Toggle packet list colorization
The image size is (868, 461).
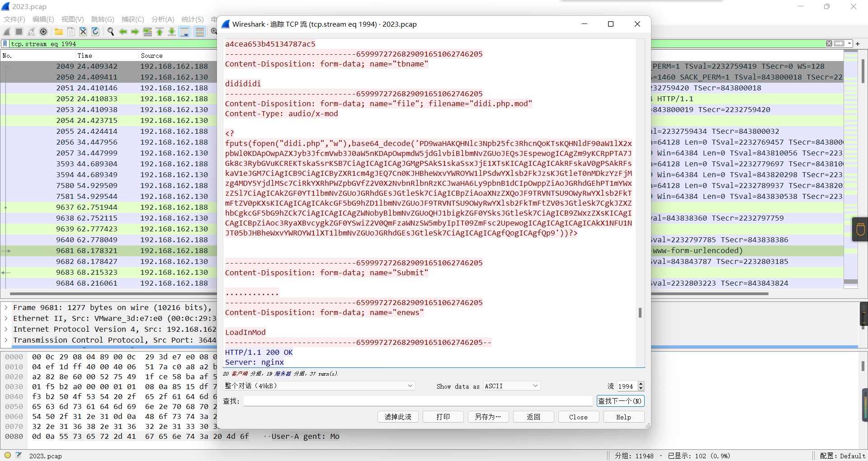tap(199, 32)
